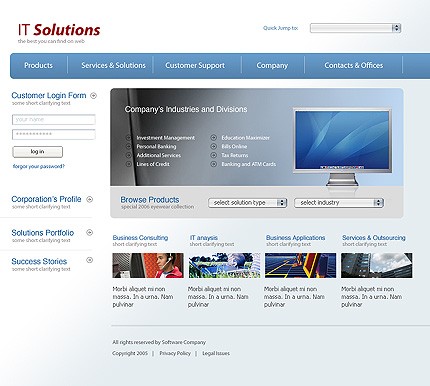
Task: Click the bullet icon beside Tax Returns
Action: [214, 155]
